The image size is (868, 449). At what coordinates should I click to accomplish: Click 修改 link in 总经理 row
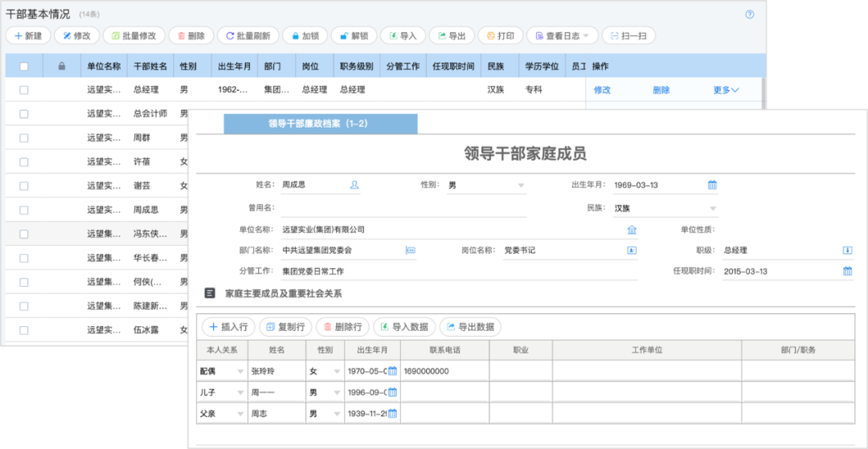point(602,90)
